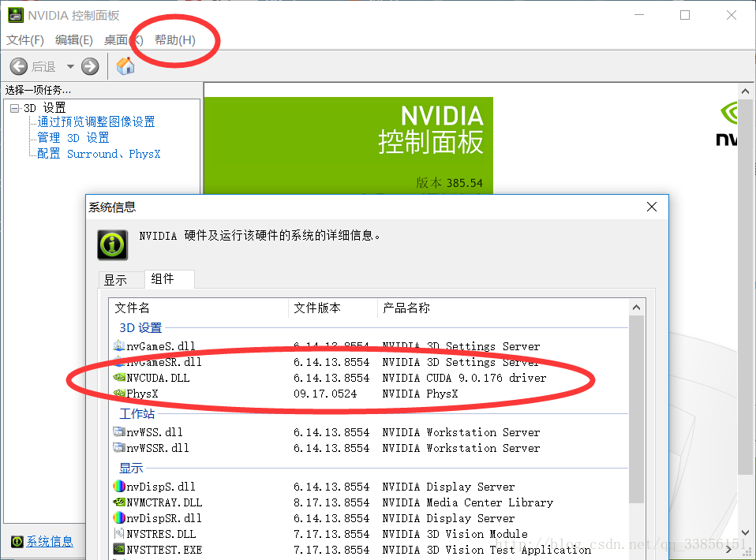Click the component list scrollbar thumb

(x=636, y=409)
